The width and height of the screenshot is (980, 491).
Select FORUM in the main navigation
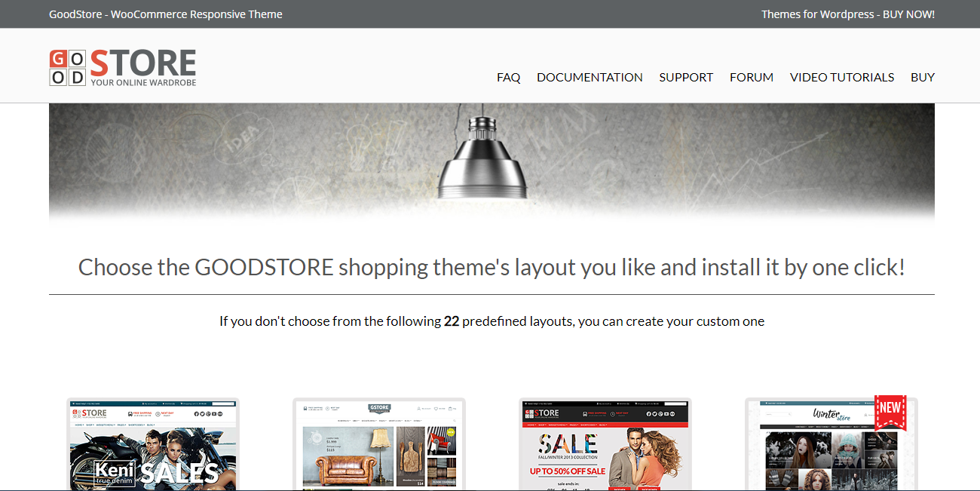751,77
